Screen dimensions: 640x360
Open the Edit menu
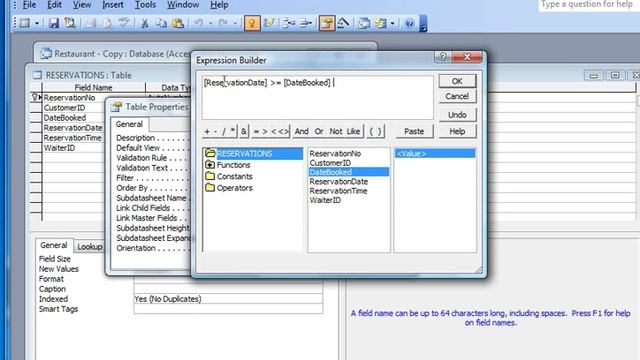[54, 5]
